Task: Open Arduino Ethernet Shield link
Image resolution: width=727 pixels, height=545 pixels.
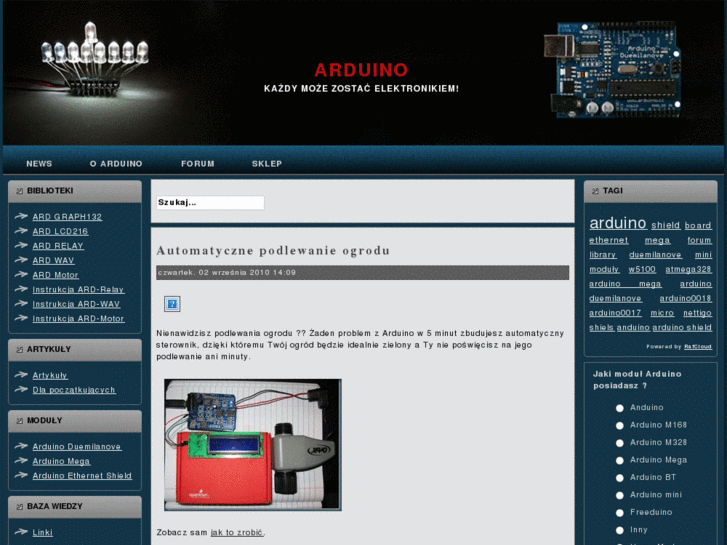Action: 82,476
